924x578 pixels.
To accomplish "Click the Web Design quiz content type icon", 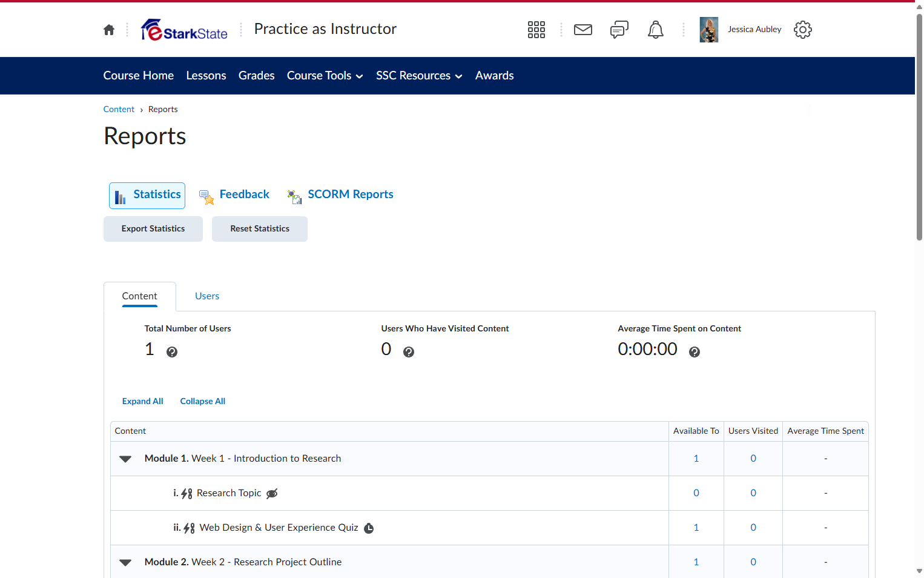I will pos(190,528).
